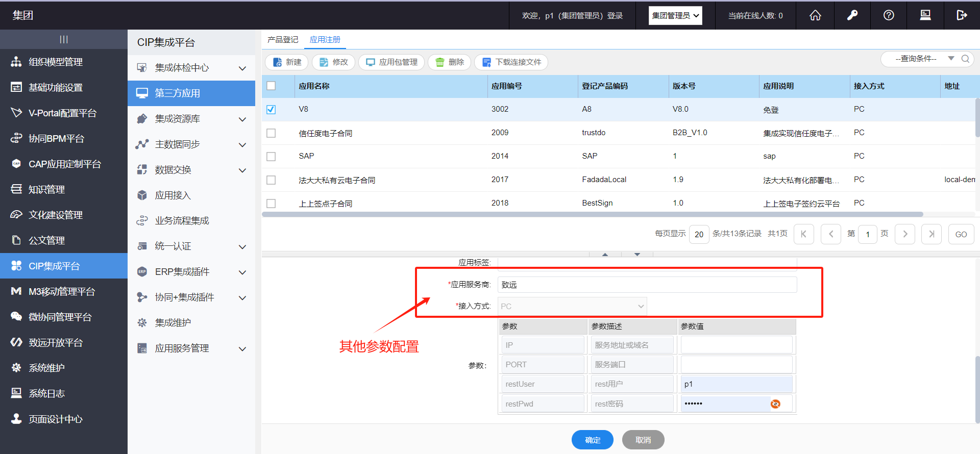Click the key icon in header

pyautogui.click(x=852, y=15)
